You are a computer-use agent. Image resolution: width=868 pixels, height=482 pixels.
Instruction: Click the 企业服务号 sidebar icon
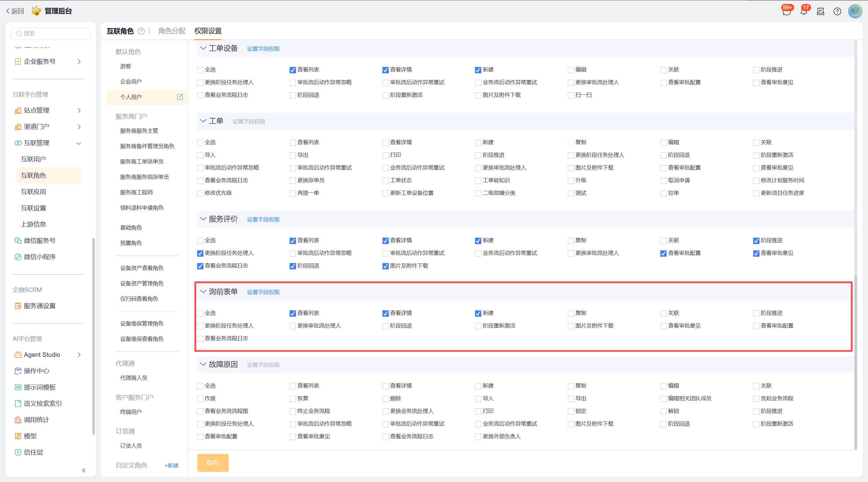[x=18, y=62]
